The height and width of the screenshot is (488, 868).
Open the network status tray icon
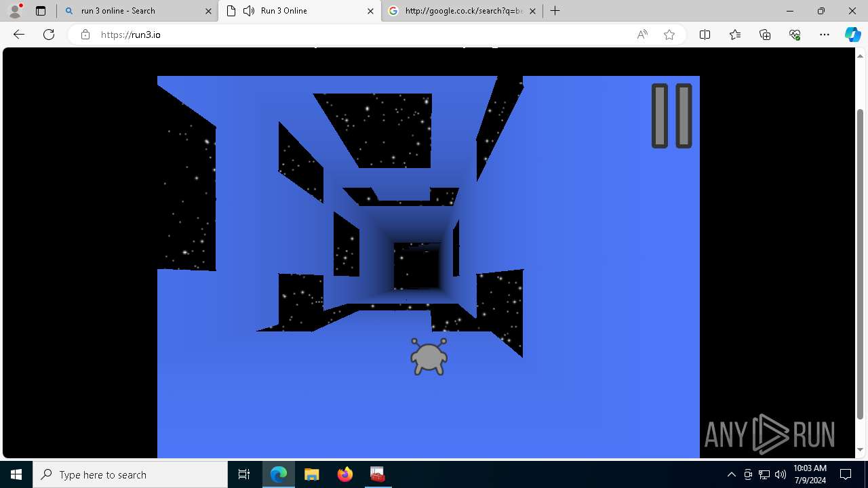pos(764,474)
